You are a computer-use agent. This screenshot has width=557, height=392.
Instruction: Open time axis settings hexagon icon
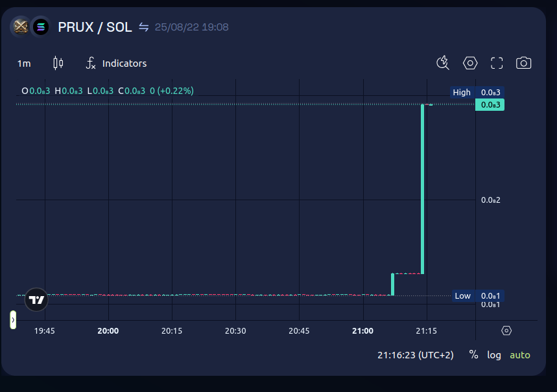point(506,330)
